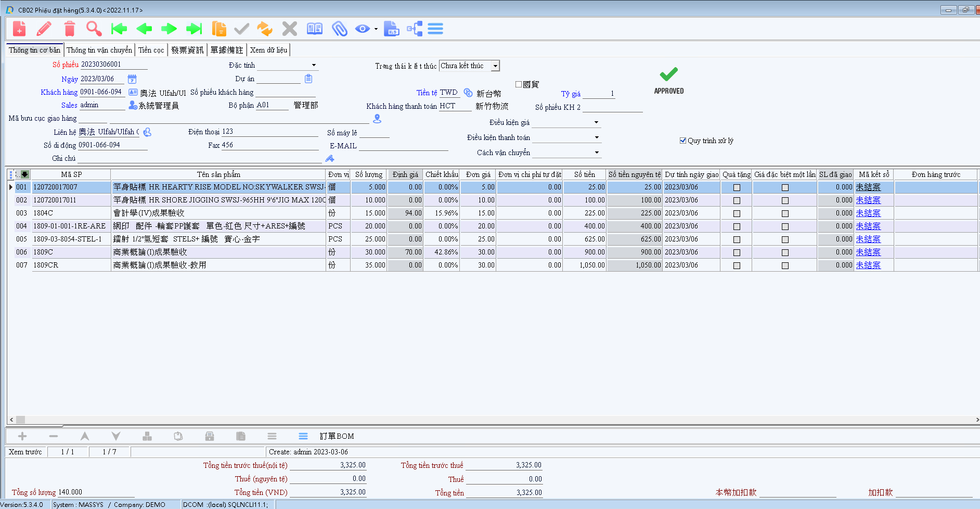Uncheck Quy trình xử lý checkbox
980x509 pixels.
click(x=683, y=141)
